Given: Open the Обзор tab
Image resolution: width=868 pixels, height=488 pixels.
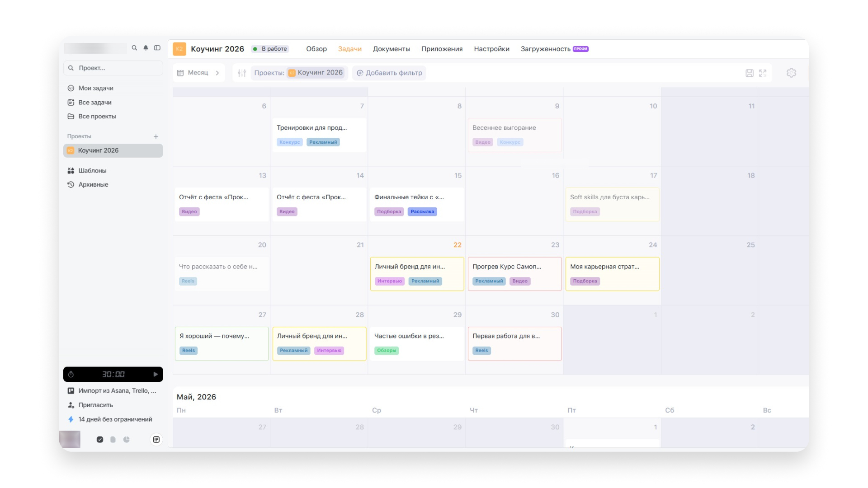Looking at the screenshot, I should coord(316,49).
